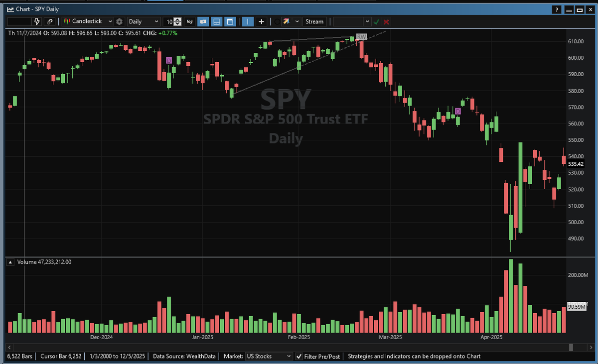Click the 610.00 price axis label

[576, 41]
